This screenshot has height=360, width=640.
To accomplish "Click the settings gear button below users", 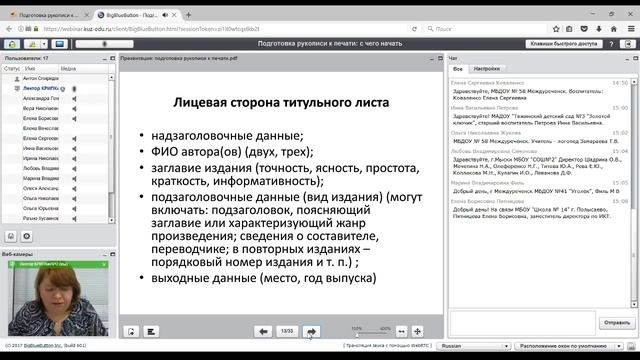I will 27,236.
